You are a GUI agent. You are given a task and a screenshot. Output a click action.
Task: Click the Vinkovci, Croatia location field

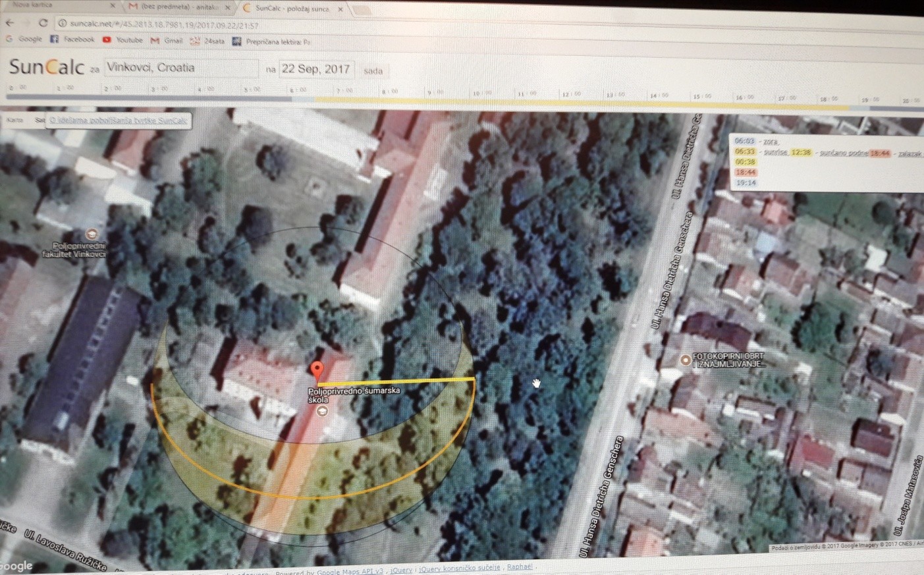point(181,68)
